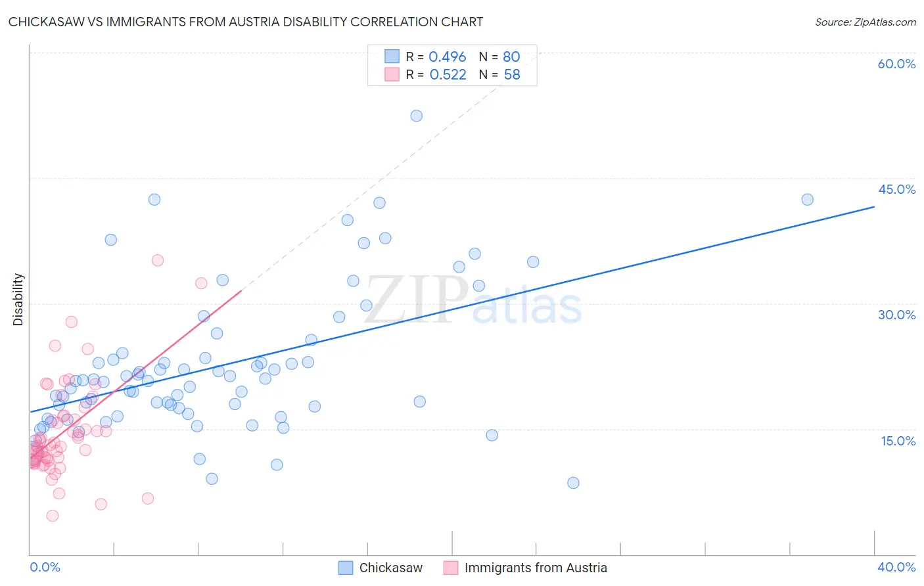
Task: Click the far-right blue data point near 42%
Action: pyautogui.click(x=808, y=200)
